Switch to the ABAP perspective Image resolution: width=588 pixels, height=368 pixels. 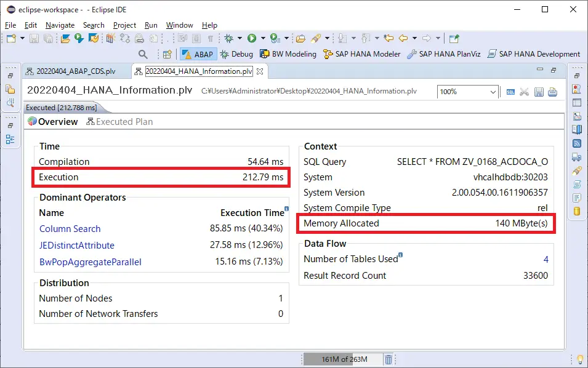pyautogui.click(x=197, y=54)
